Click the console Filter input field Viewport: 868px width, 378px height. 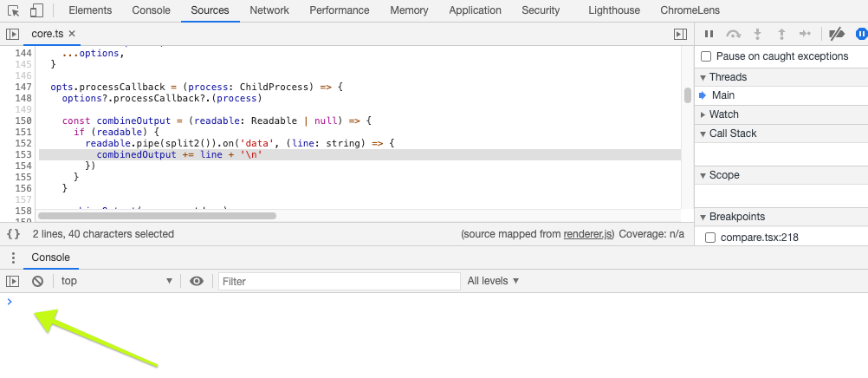click(340, 282)
